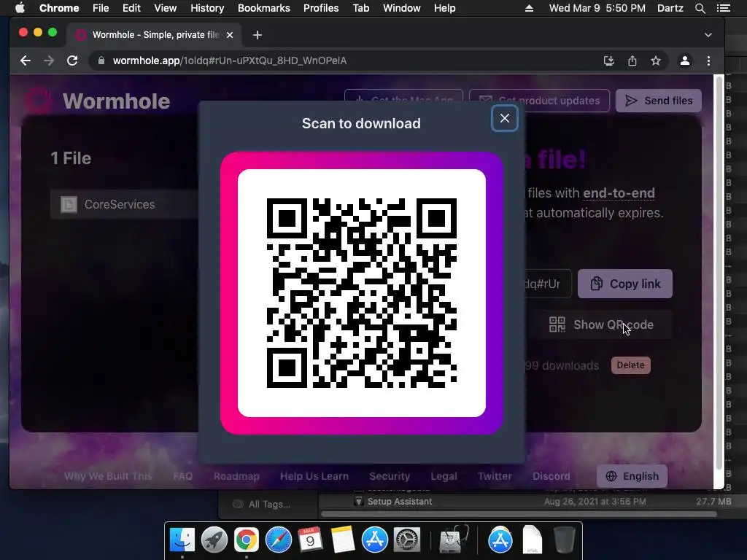Click the Copy link button
The width and height of the screenshot is (747, 560).
[x=625, y=284]
